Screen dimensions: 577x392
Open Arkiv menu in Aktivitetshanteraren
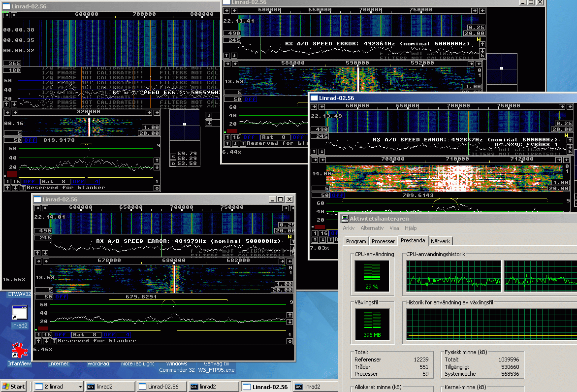pos(349,228)
